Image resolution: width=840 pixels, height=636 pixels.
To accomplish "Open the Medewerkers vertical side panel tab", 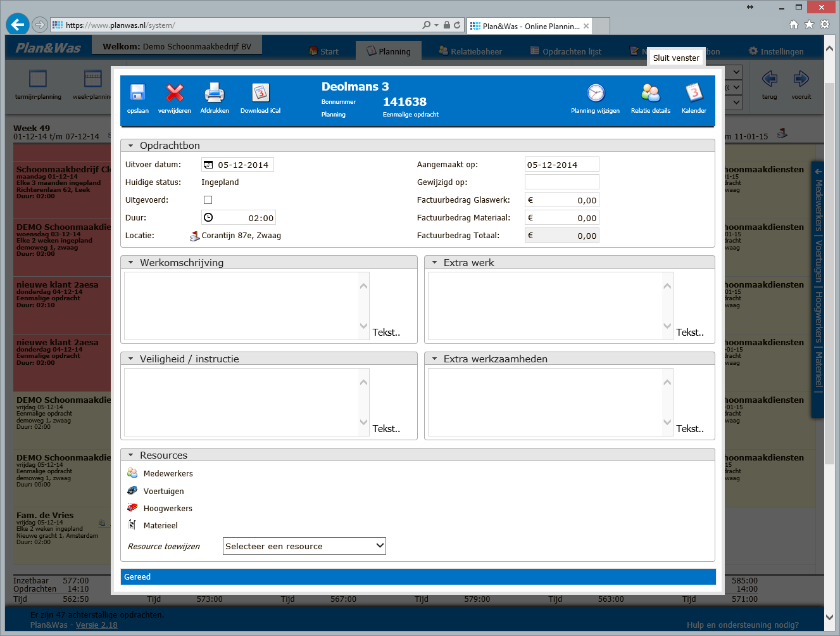I will click(818, 205).
